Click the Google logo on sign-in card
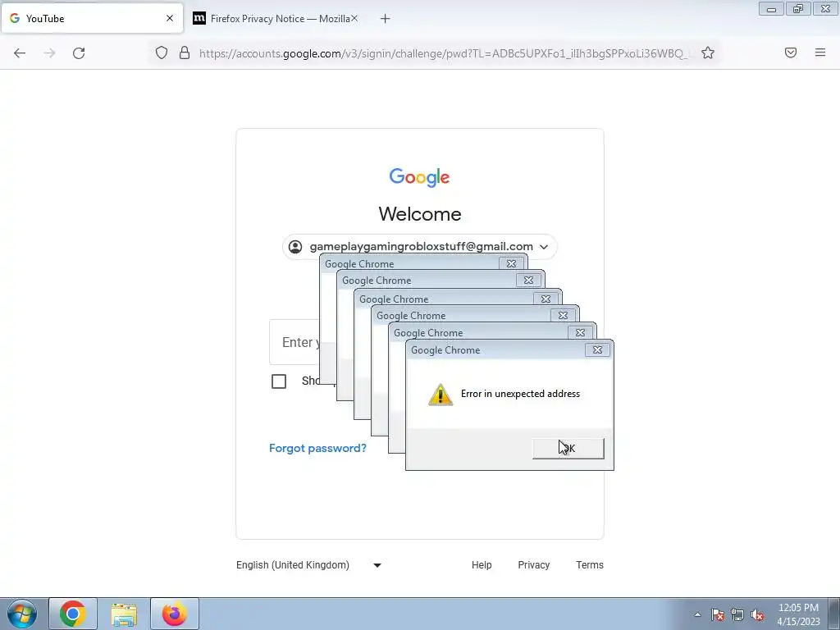 coord(419,177)
